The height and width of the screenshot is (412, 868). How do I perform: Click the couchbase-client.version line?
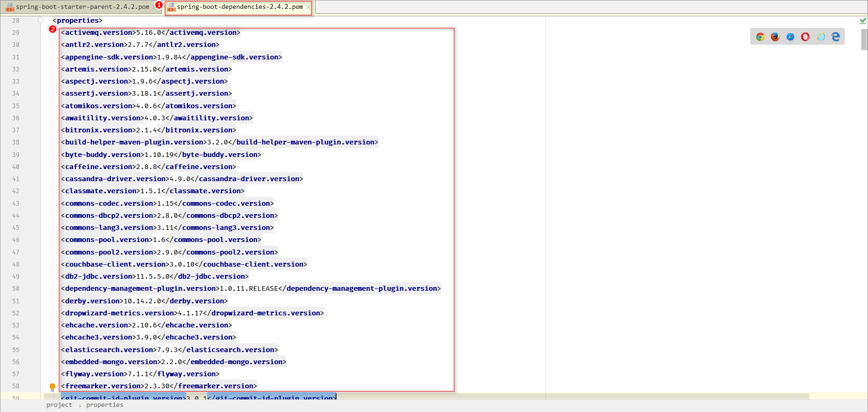[184, 264]
